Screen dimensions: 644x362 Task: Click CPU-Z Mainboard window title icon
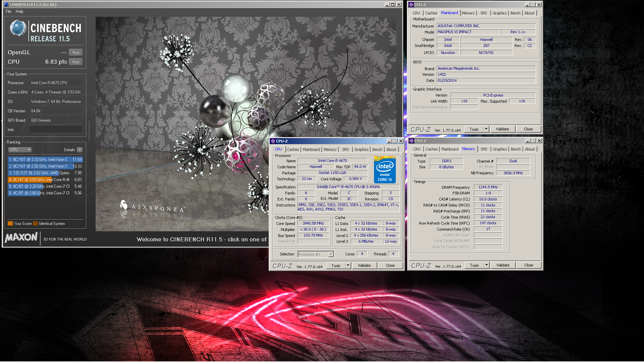tap(411, 5)
